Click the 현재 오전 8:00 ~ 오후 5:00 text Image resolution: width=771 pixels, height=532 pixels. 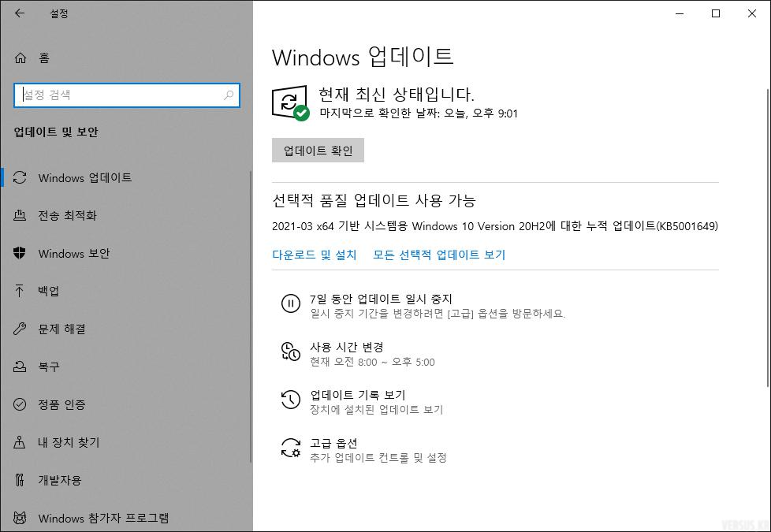[x=372, y=363]
